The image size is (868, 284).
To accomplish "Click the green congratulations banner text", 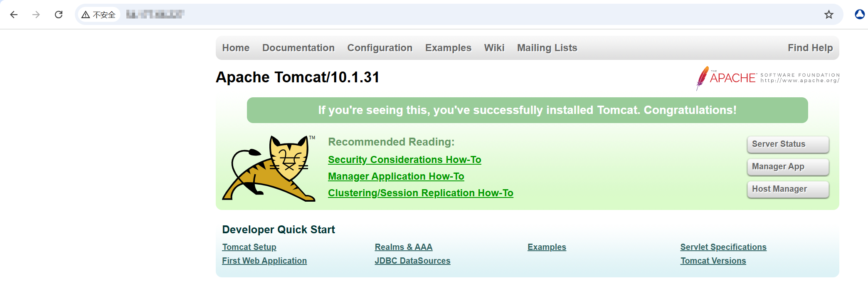I will click(x=527, y=110).
